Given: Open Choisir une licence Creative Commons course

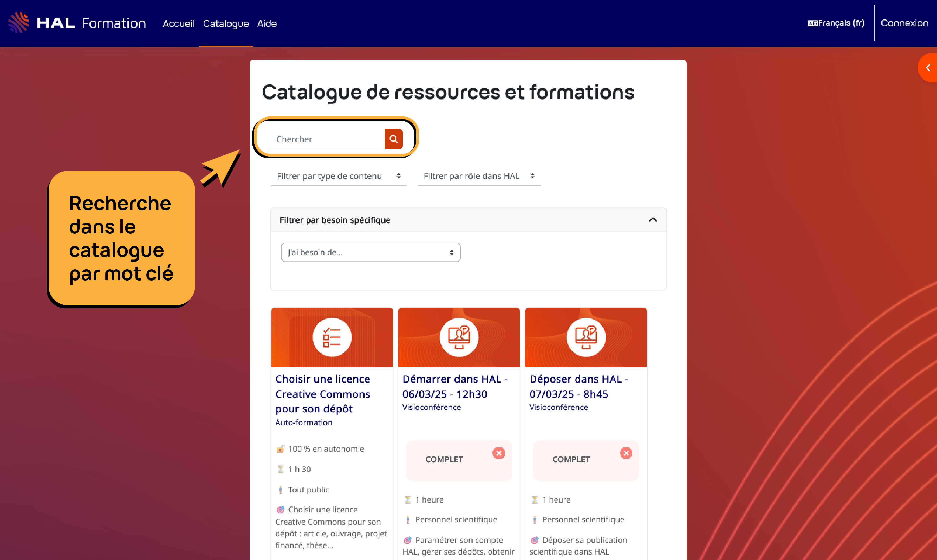Looking at the screenshot, I should [323, 394].
